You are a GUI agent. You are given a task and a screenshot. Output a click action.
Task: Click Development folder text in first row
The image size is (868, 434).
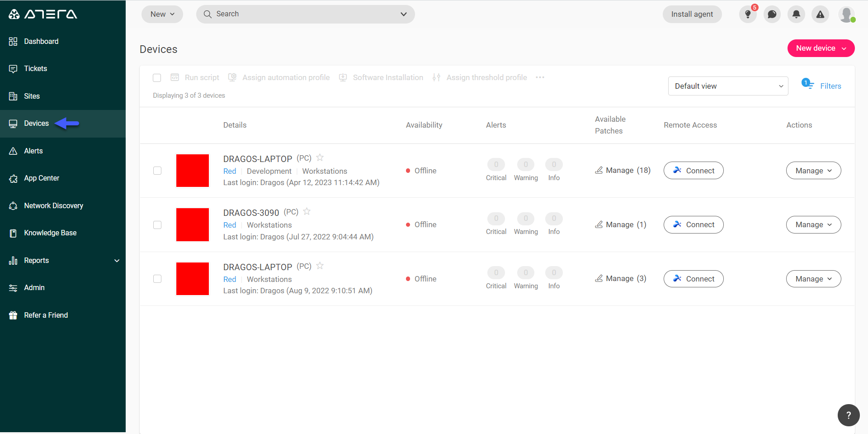click(269, 171)
